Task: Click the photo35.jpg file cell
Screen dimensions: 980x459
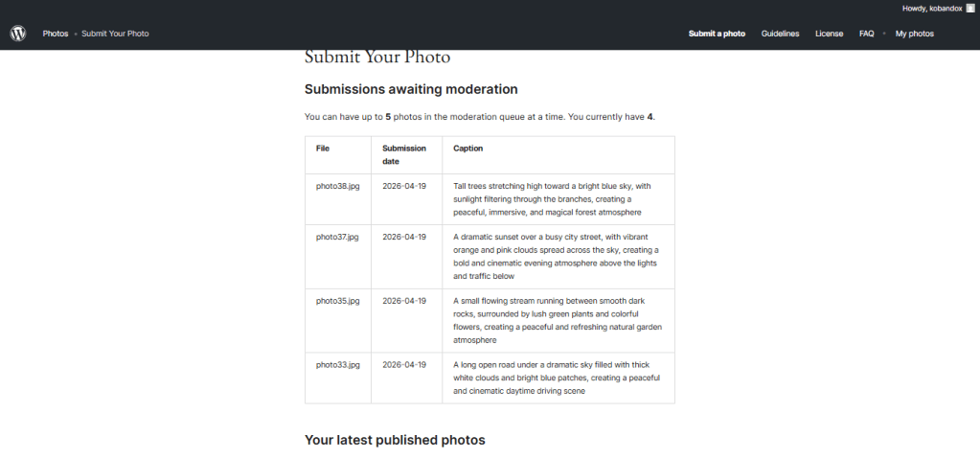Action: click(x=337, y=300)
